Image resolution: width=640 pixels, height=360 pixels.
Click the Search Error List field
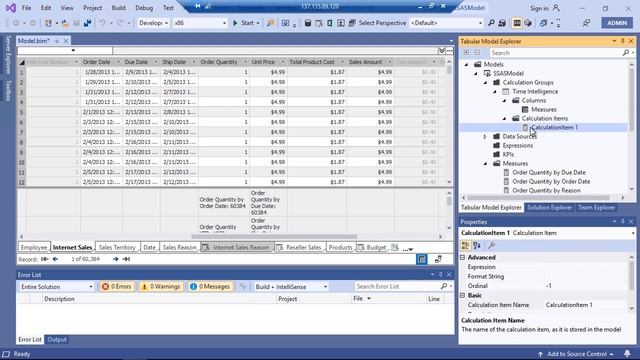click(397, 287)
